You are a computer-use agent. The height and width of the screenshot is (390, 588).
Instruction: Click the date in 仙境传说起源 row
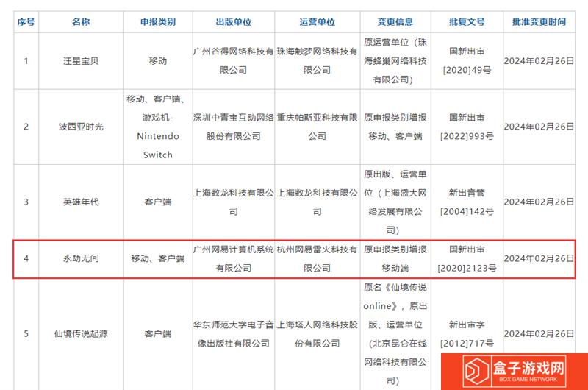(539, 333)
